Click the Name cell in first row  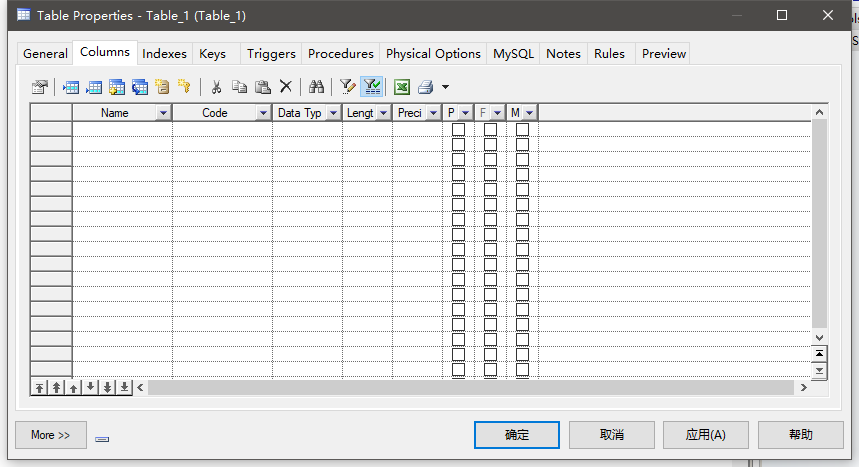pos(122,129)
